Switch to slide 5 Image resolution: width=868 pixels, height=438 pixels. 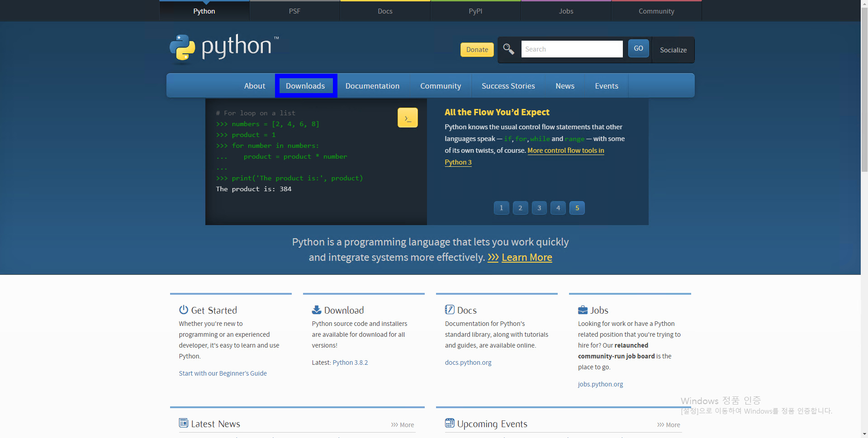point(577,208)
